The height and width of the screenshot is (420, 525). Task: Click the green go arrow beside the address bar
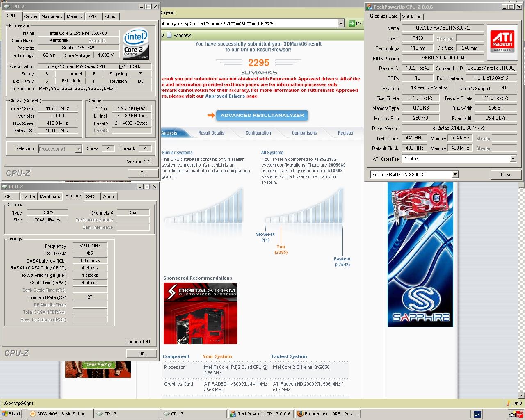click(352, 24)
